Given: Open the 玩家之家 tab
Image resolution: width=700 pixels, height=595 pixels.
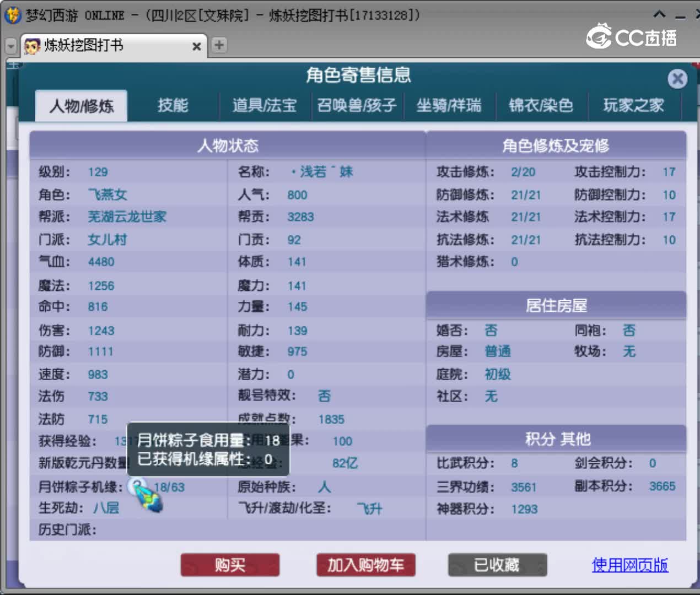Looking at the screenshot, I should (x=634, y=105).
